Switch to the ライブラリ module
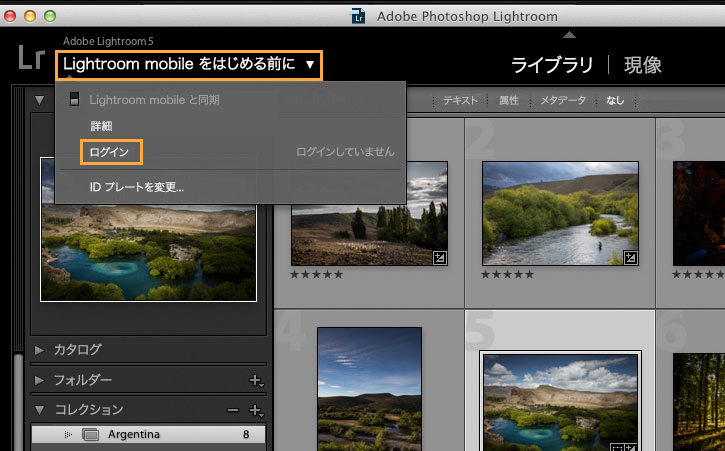 coord(552,65)
